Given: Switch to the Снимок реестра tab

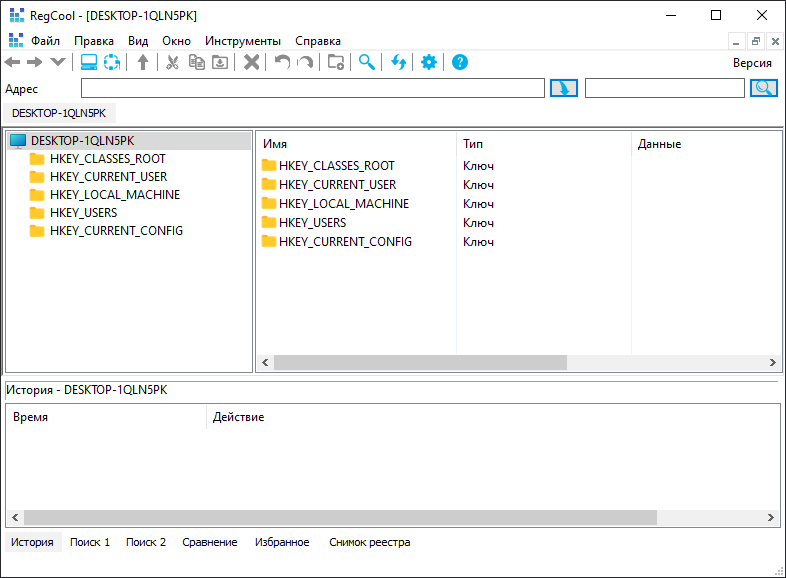Looking at the screenshot, I should 369,542.
